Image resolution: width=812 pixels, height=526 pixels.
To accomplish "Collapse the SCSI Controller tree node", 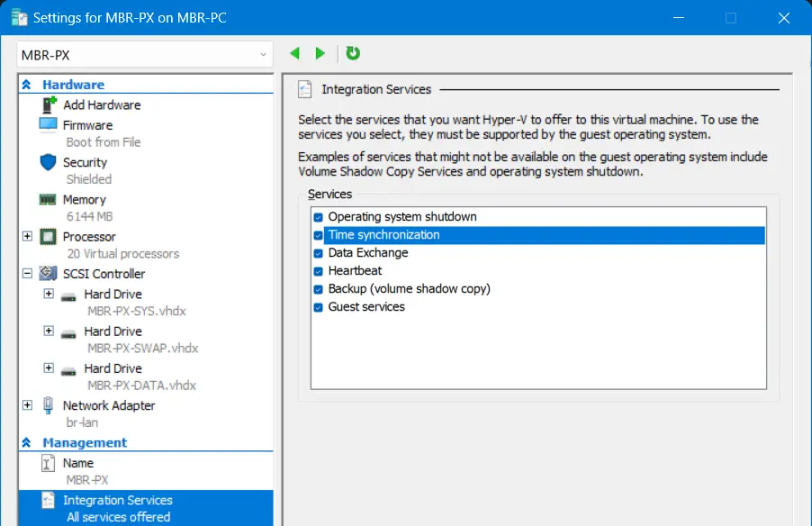I will 27,273.
